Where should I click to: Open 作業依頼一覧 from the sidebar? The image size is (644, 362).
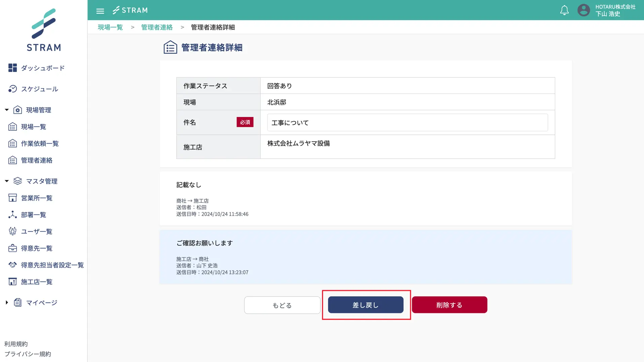tap(40, 144)
